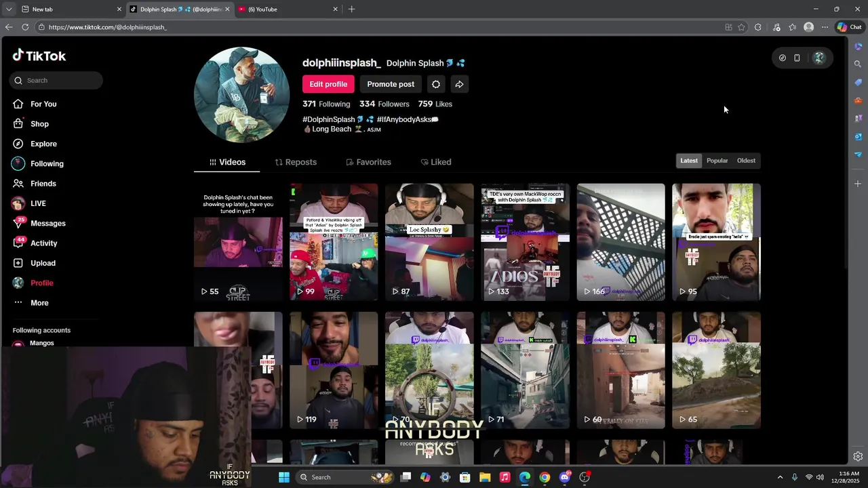Switch to the Liked tab
This screenshot has width=868, height=488.
click(435, 162)
